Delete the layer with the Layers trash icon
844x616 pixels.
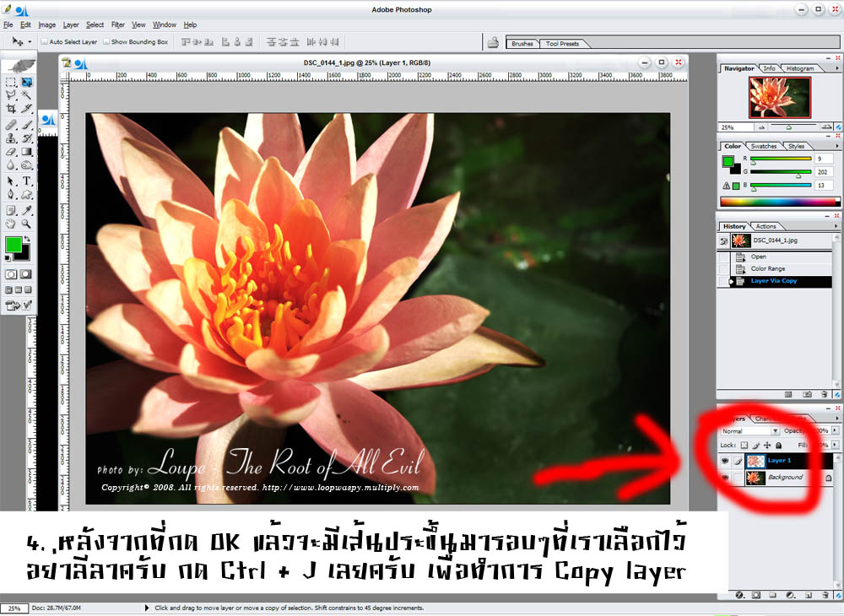(825, 595)
